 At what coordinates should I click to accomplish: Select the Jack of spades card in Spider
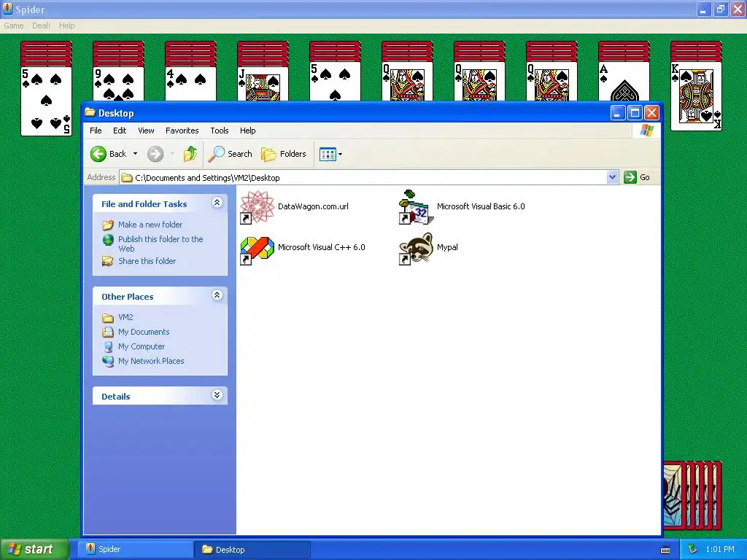(263, 83)
